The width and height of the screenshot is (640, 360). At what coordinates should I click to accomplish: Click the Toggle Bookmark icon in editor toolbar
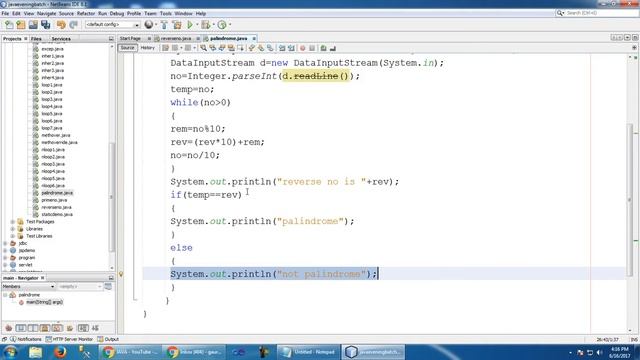270,48
